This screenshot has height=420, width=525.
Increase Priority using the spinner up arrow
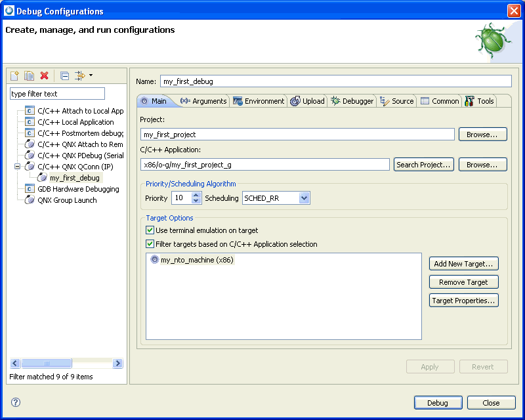[195, 195]
